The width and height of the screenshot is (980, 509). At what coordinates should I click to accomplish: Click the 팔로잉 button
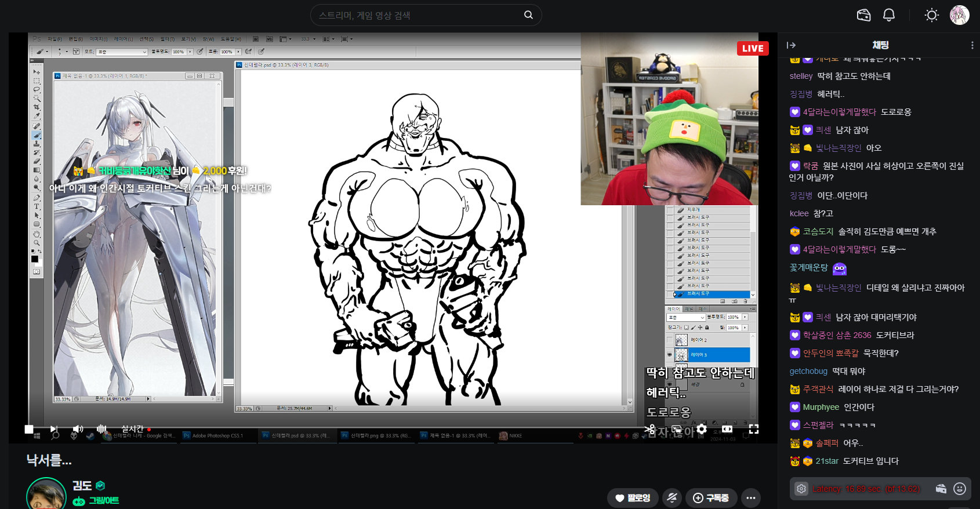(633, 497)
